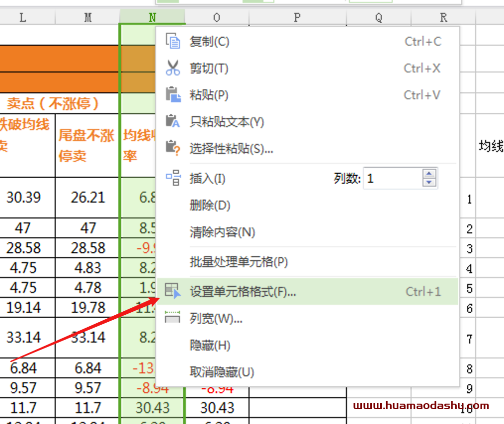Open 选择性粘贴(S)... menu entry
This screenshot has height=424, width=504.
tap(307, 148)
